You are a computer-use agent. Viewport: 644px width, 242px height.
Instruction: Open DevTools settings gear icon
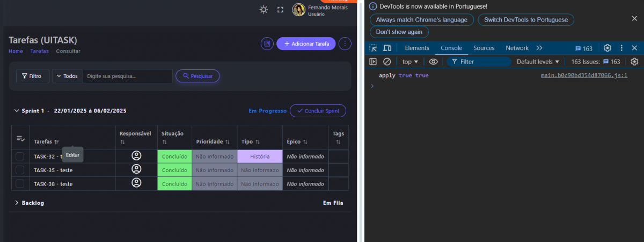point(608,48)
